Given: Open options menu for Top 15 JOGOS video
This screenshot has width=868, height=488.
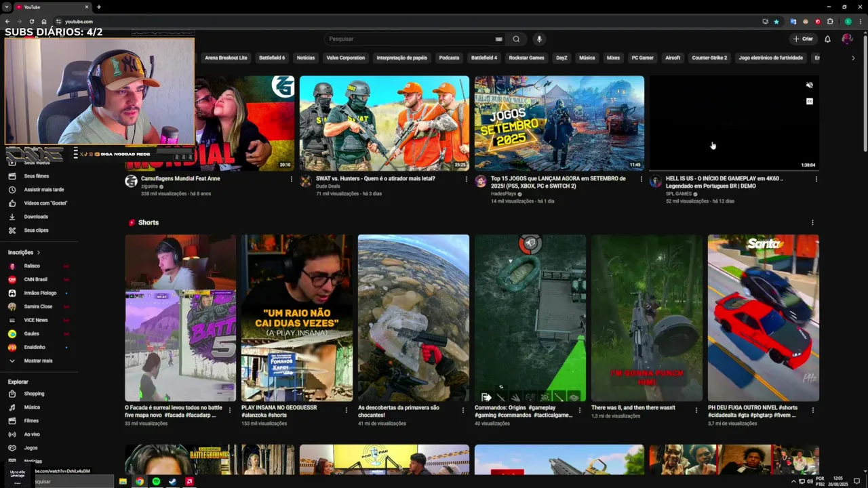Looking at the screenshot, I should (641, 179).
